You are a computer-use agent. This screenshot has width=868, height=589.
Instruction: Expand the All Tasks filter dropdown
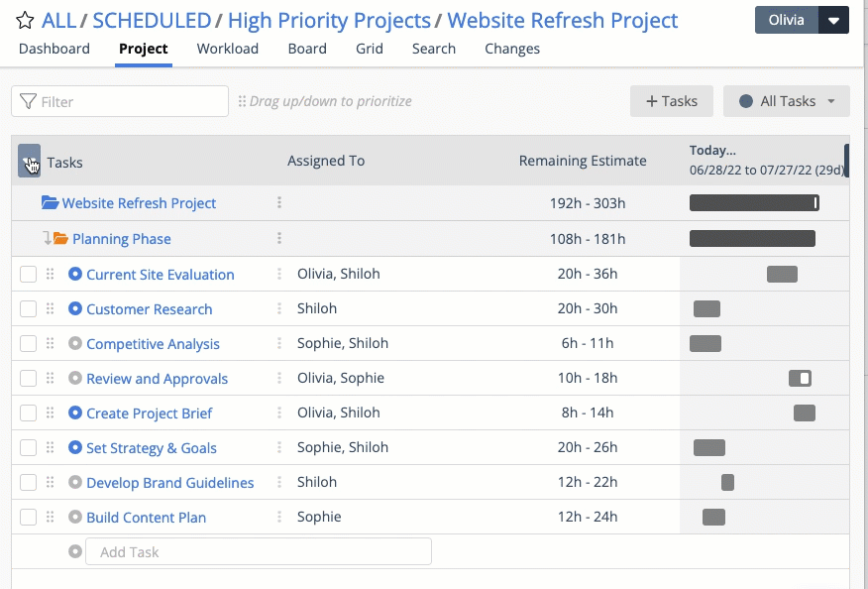(x=787, y=101)
